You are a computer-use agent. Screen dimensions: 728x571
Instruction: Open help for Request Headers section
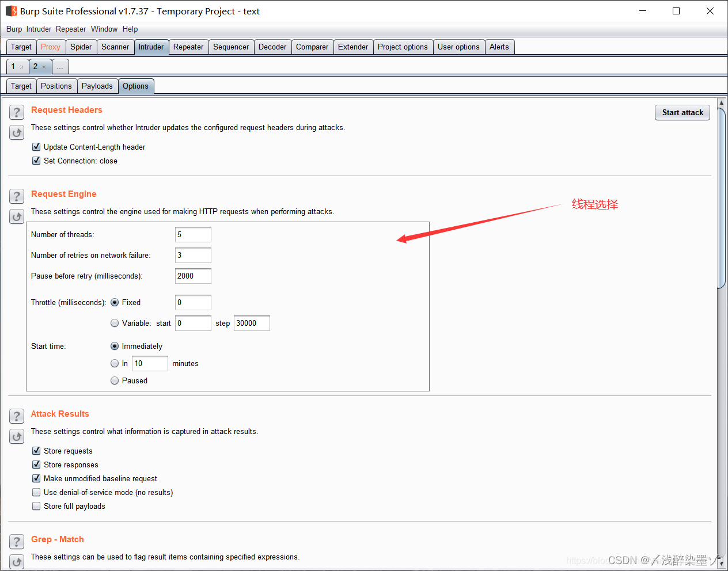[17, 112]
